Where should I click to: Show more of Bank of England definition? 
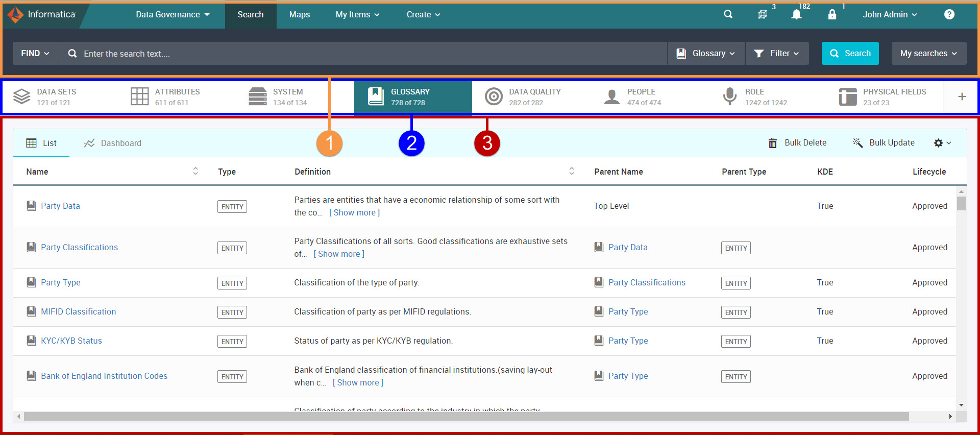coord(358,382)
